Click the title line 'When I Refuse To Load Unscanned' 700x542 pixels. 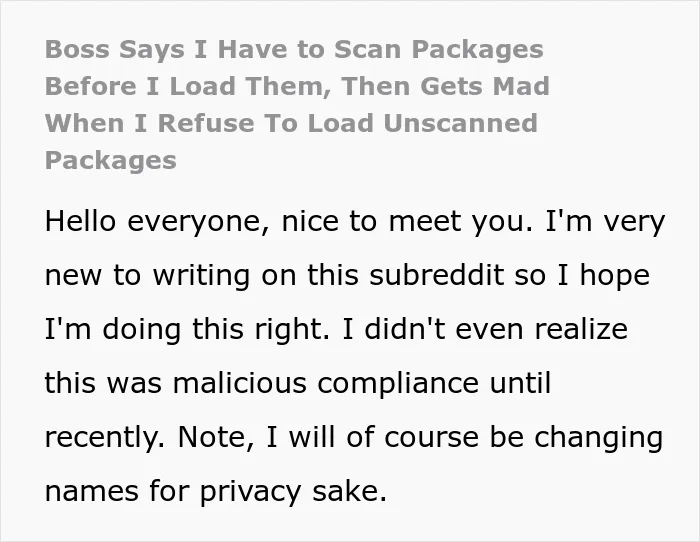291,123
